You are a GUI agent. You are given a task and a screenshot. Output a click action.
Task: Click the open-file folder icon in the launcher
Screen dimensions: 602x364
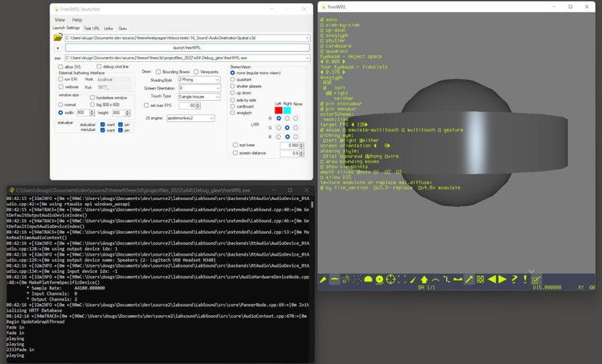(x=58, y=38)
